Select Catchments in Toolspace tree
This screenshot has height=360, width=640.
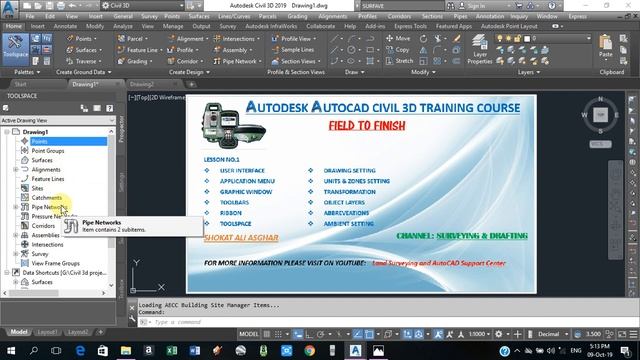[x=47, y=198]
